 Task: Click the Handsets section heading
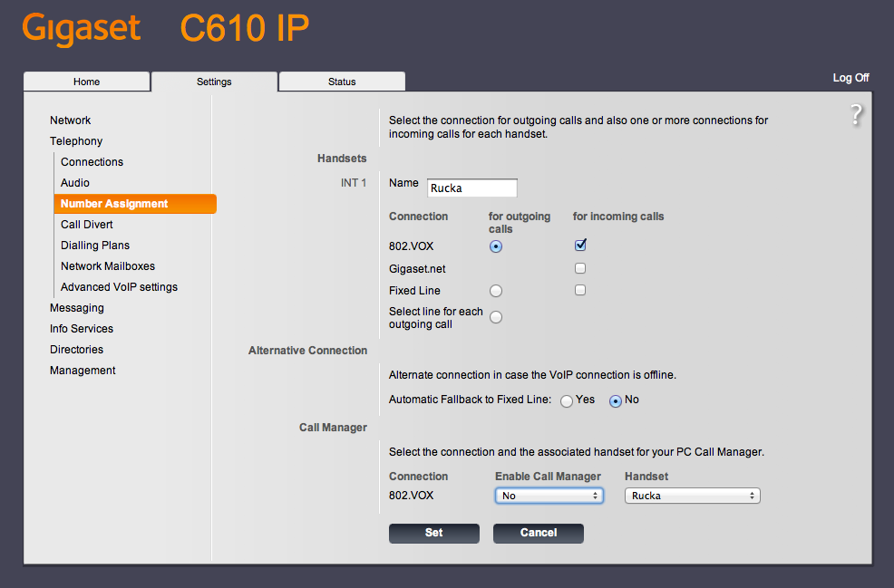tap(342, 159)
